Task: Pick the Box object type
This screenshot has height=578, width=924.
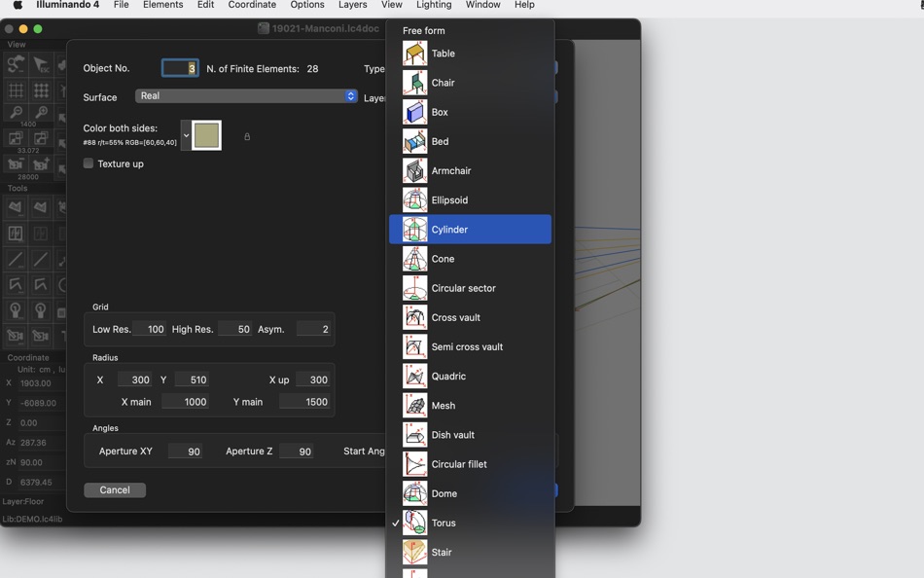Action: coord(470,112)
